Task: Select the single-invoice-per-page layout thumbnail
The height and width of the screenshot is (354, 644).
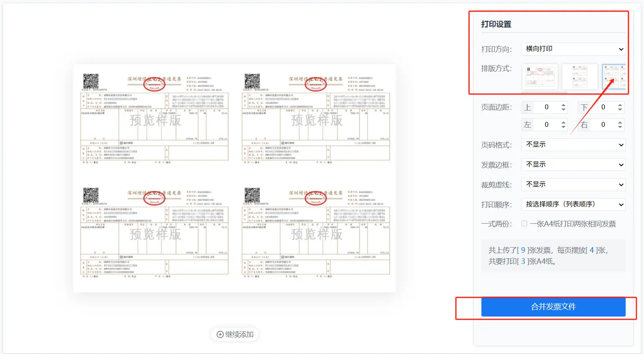Action: click(540, 77)
